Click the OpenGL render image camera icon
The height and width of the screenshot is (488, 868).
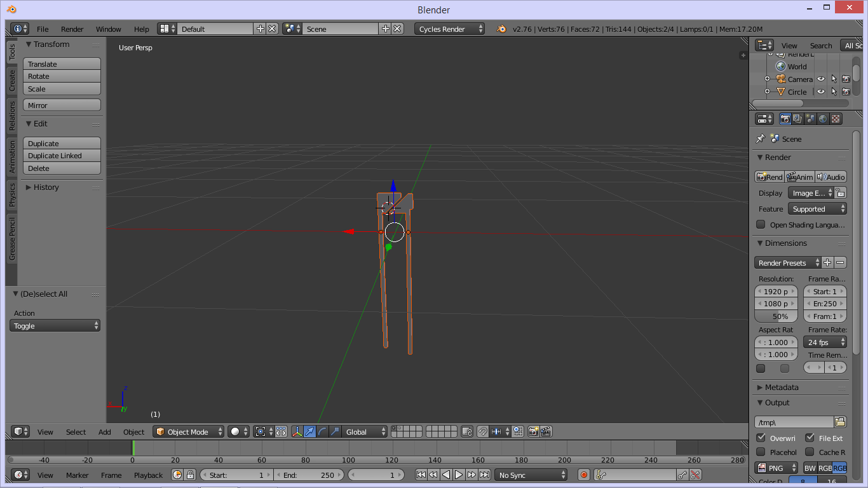coord(533,432)
